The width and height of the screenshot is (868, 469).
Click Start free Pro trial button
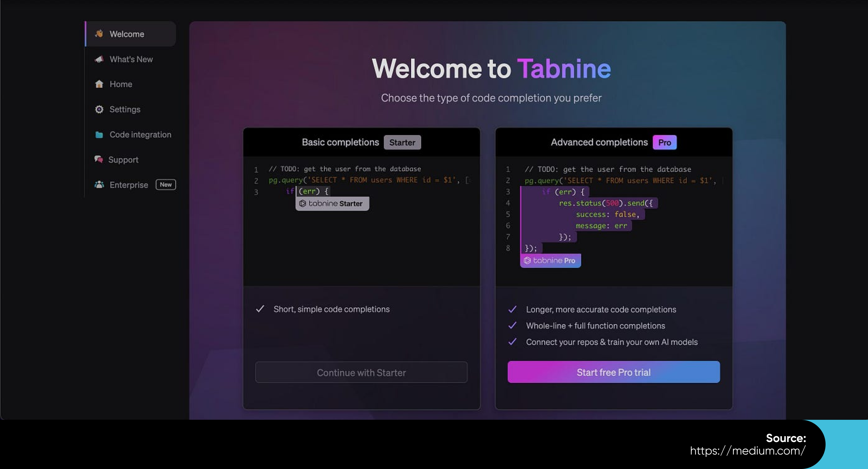click(x=614, y=372)
